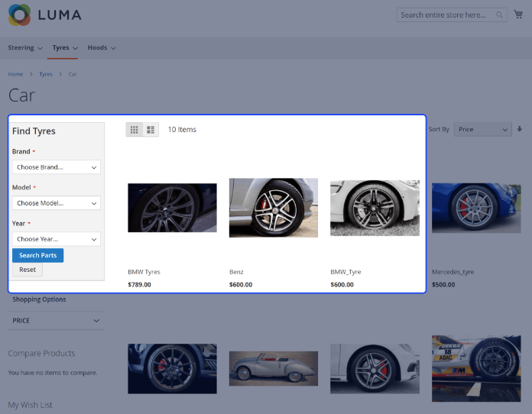This screenshot has height=414, width=532.
Task: Click the $789.00 price text
Action: [x=139, y=285]
